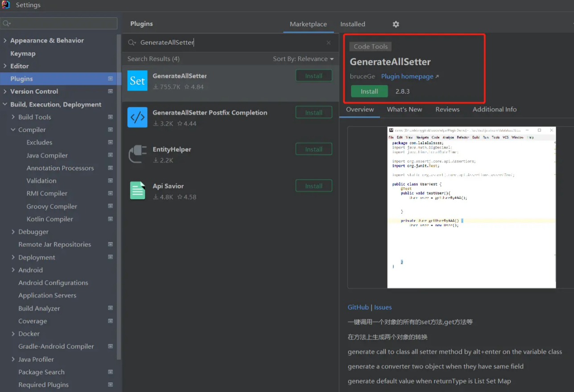This screenshot has width=574, height=392.
Task: Click the IntelliJ IDEA logo in title bar
Action: click(6, 5)
